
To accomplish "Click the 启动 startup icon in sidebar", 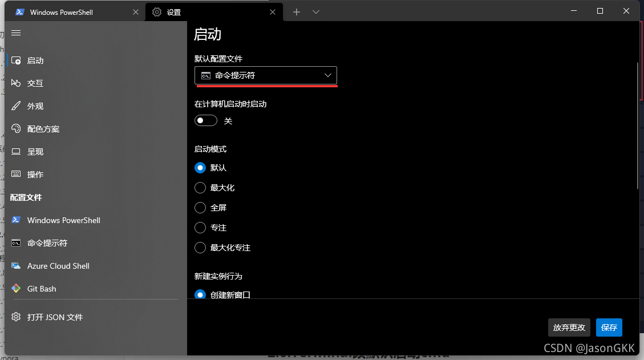I will pos(16,60).
